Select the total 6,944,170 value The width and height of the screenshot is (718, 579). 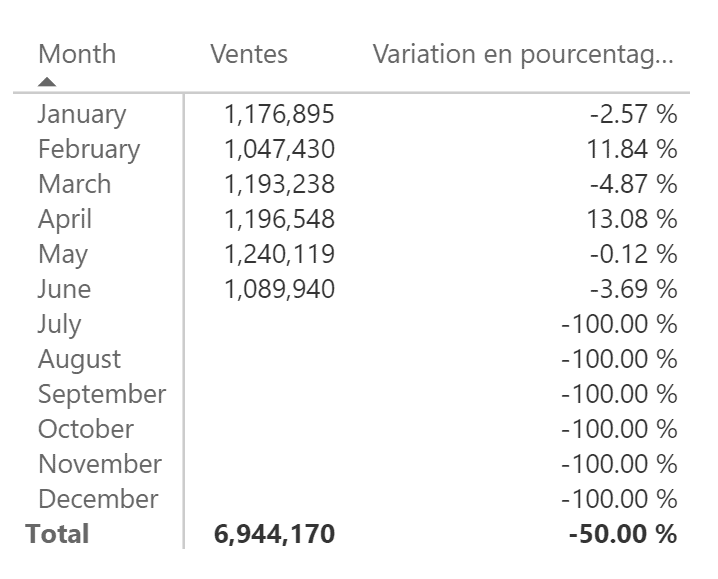(275, 534)
